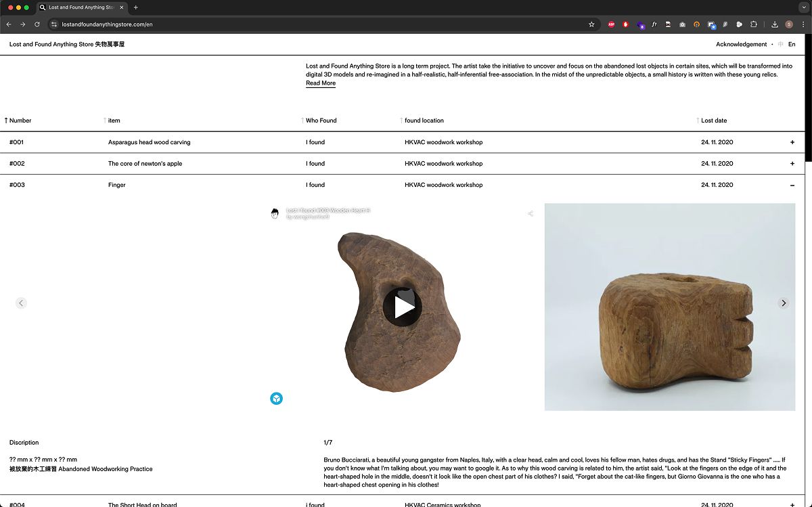Click the share icon on the 3D viewer
The height and width of the screenshot is (507, 812).
531,213
